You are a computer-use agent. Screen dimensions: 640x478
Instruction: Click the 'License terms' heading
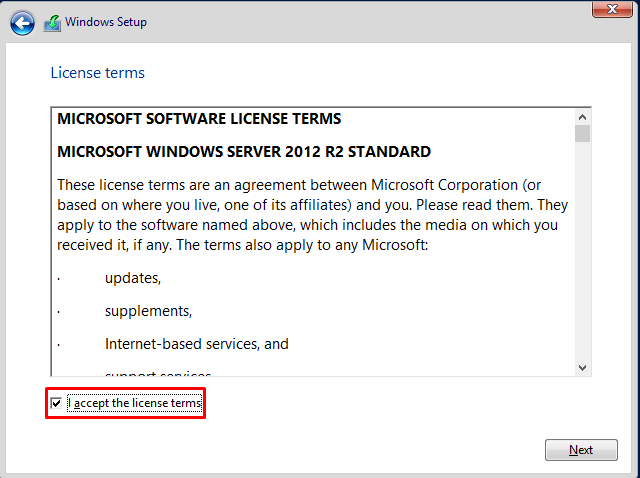pos(98,73)
